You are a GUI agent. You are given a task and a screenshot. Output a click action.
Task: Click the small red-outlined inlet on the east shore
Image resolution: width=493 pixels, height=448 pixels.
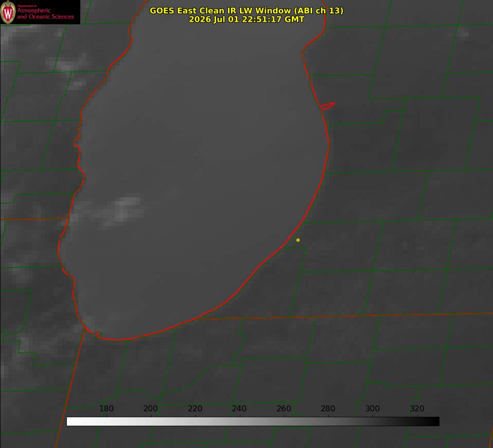[x=328, y=106]
